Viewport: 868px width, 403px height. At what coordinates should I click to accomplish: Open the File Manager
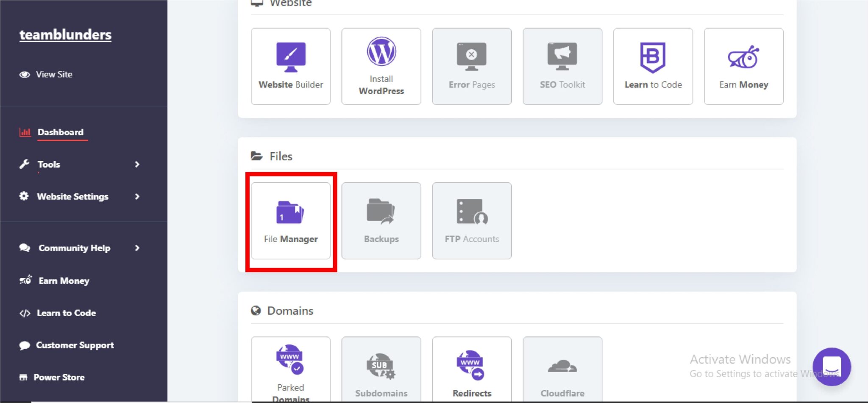pyautogui.click(x=291, y=221)
